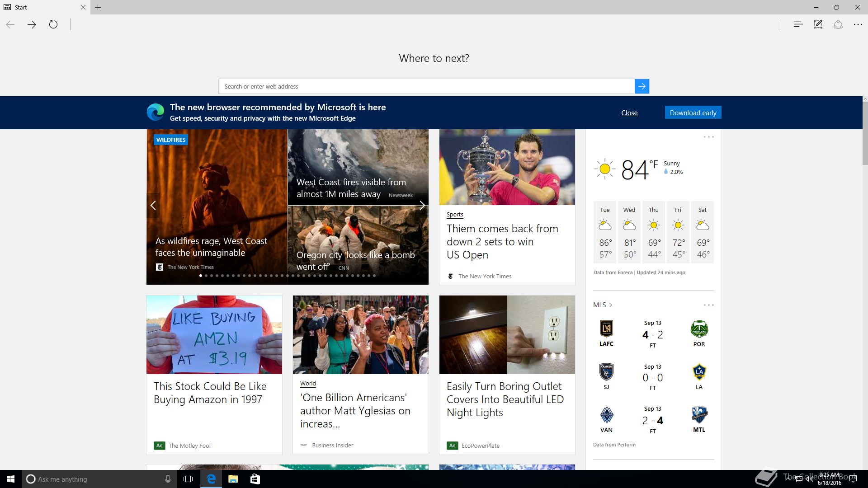Open the weather card options ellipsis
The height and width of the screenshot is (488, 868).
[709, 137]
